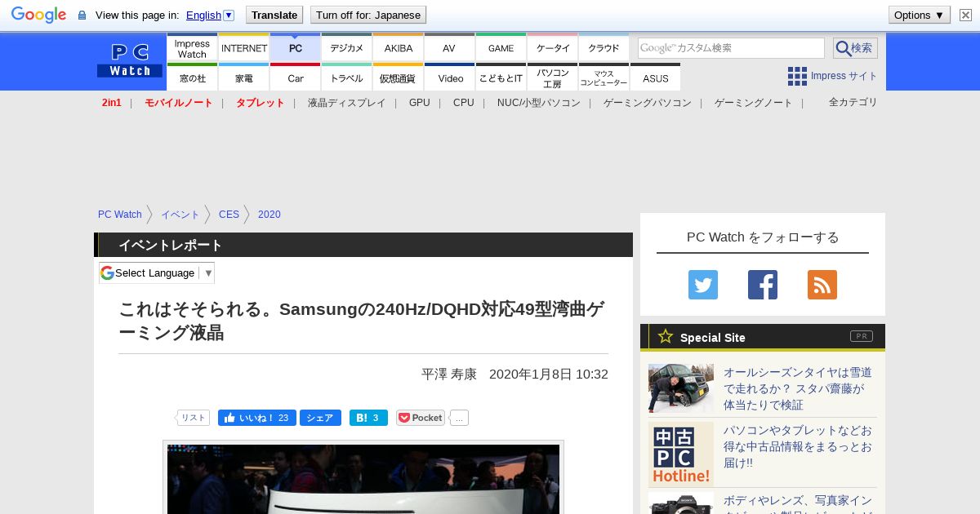980x514 pixels.
Task: Click the イベント breadcrumb link
Action: point(180,215)
